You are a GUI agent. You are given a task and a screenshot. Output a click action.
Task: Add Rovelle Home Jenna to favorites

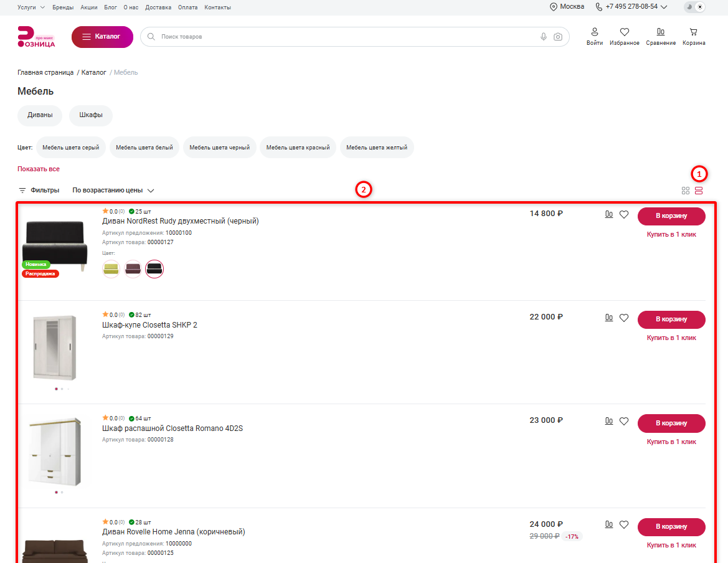[x=624, y=525]
